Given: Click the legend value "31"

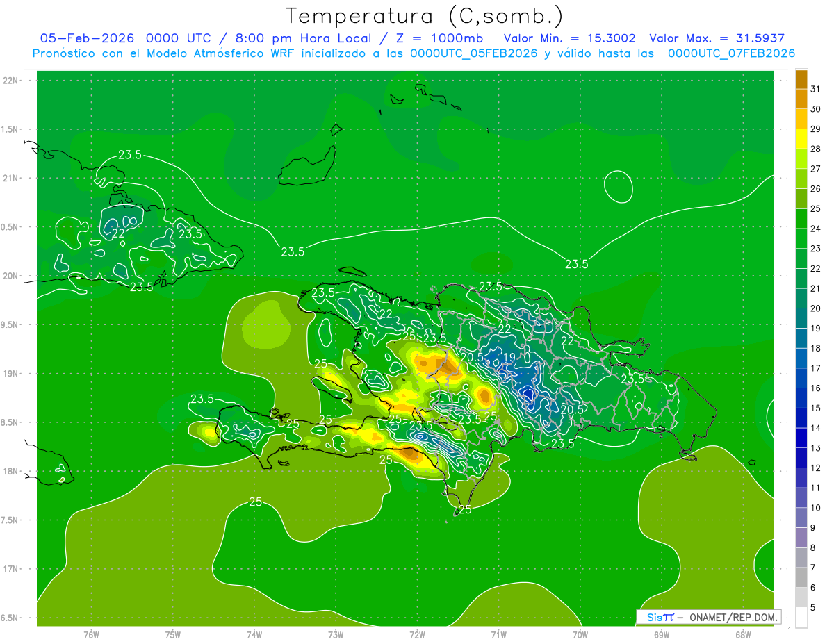Looking at the screenshot, I should [815, 89].
